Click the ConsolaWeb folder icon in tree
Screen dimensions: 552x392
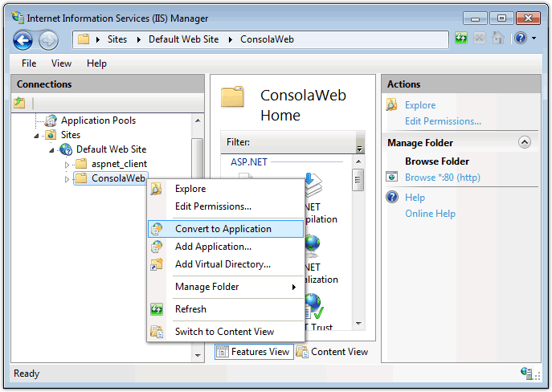pyautogui.click(x=81, y=178)
